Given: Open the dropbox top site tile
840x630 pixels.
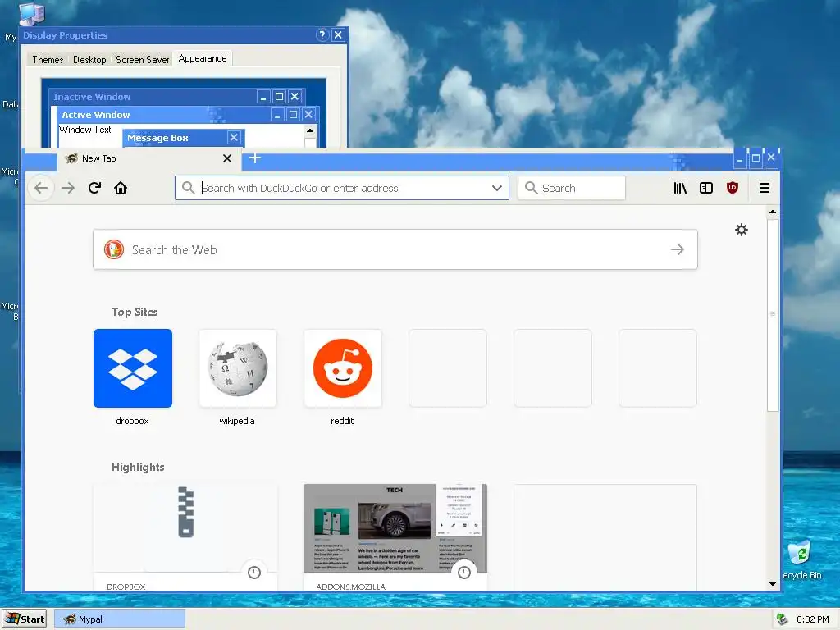Looking at the screenshot, I should (133, 368).
